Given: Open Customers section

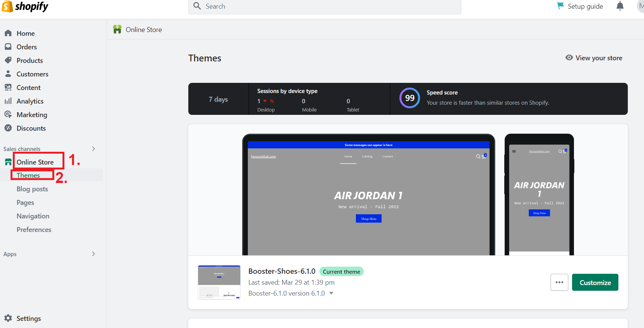Looking at the screenshot, I should tap(32, 74).
